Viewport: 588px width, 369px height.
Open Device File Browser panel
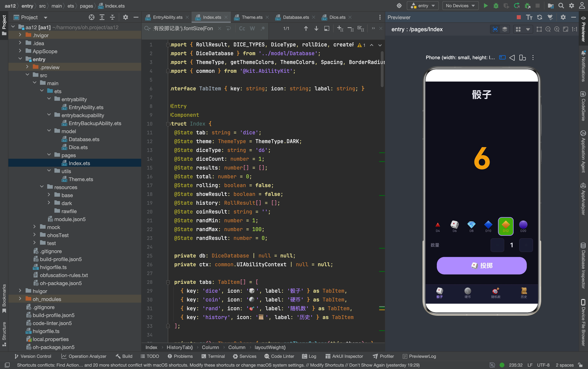[x=583, y=322]
